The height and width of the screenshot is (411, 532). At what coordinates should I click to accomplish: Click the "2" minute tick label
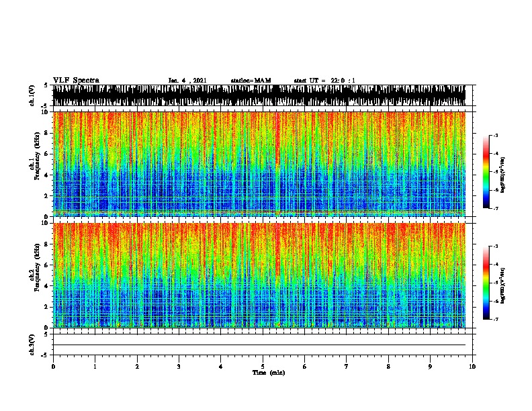[137, 367]
